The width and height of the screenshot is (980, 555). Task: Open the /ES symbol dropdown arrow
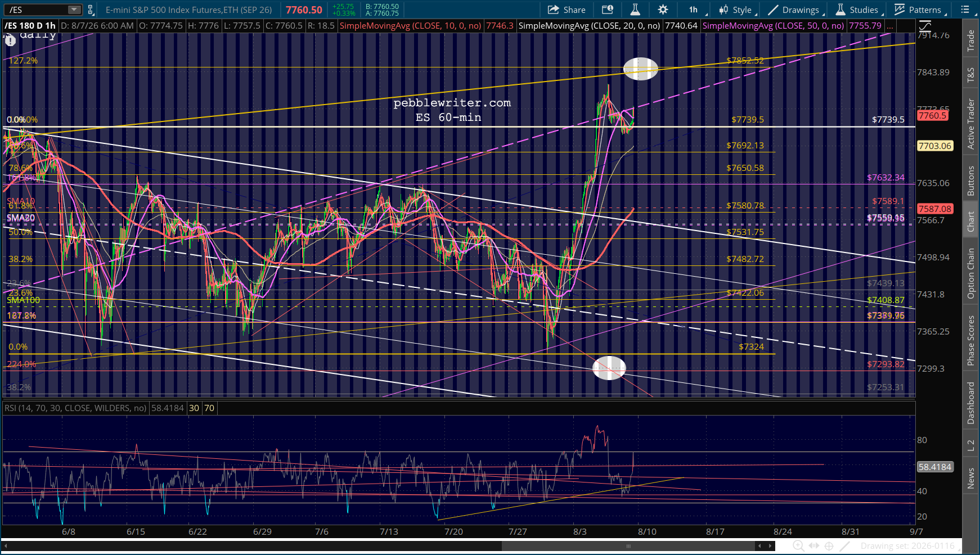pyautogui.click(x=74, y=10)
